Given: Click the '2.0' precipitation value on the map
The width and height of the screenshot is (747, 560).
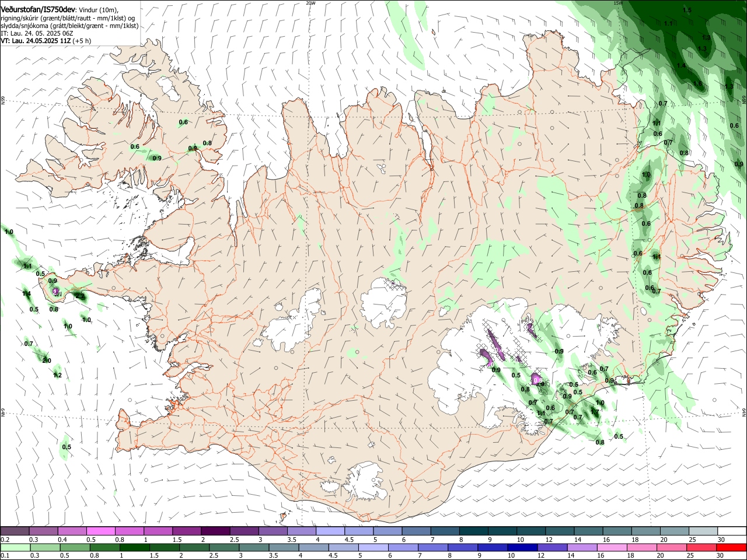Looking at the screenshot, I should pyautogui.click(x=47, y=360).
